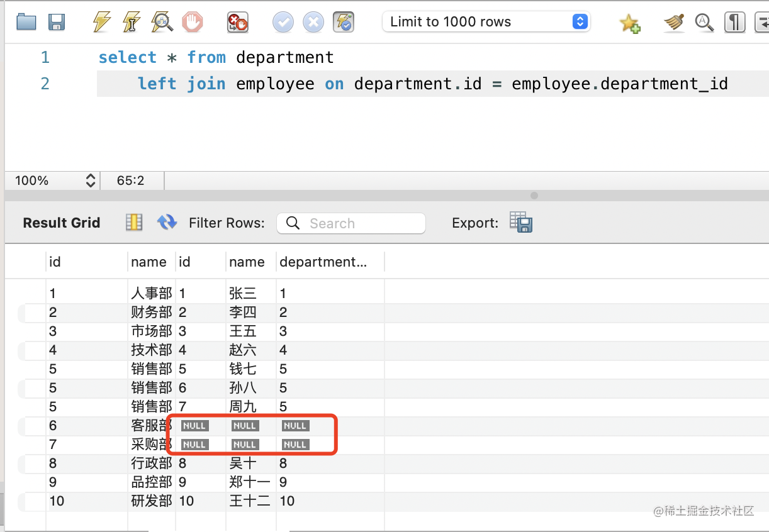Select the 行政部 cell
The image size is (769, 532).
click(x=151, y=463)
